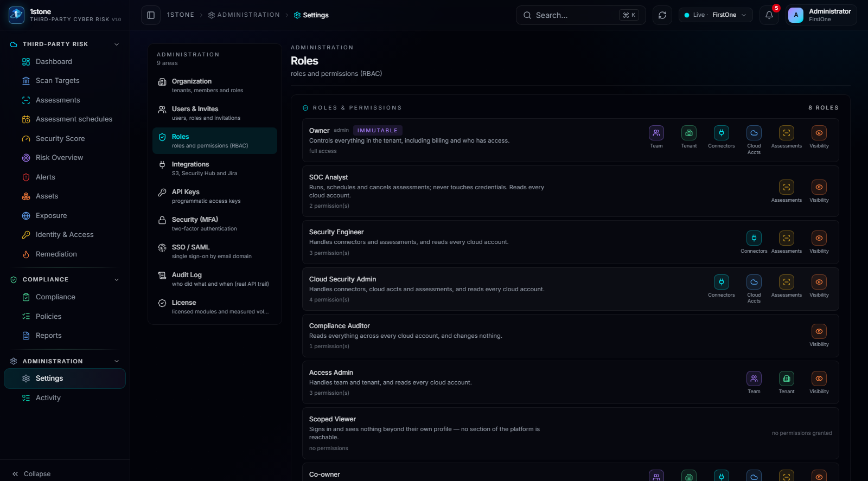
Task: Click Collapse at the sidebar bottom
Action: click(x=31, y=474)
